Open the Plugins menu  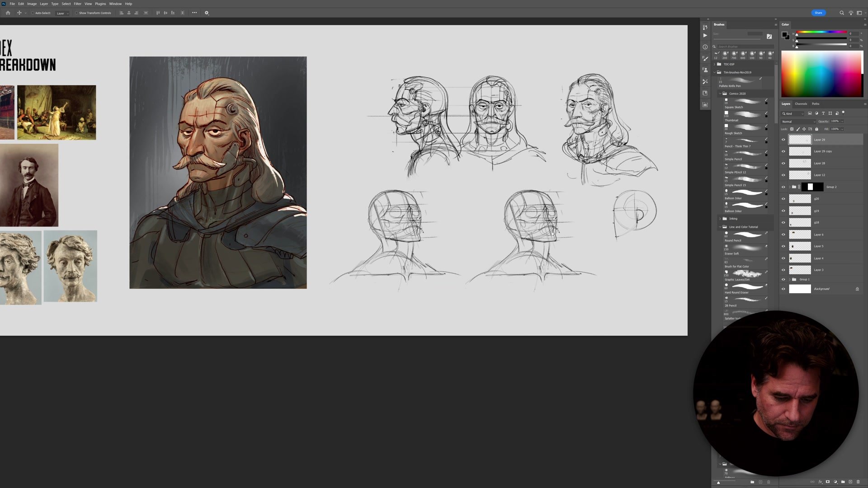click(100, 4)
